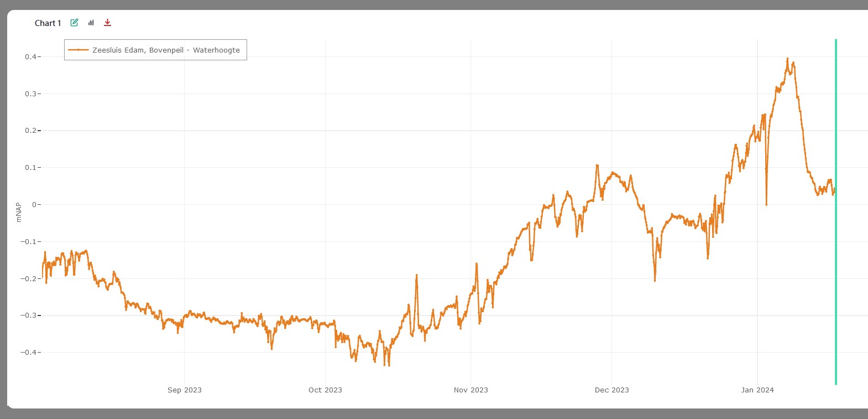The image size is (868, 419).
Task: Click the 0.3 y-axis tick label
Action: point(30,94)
